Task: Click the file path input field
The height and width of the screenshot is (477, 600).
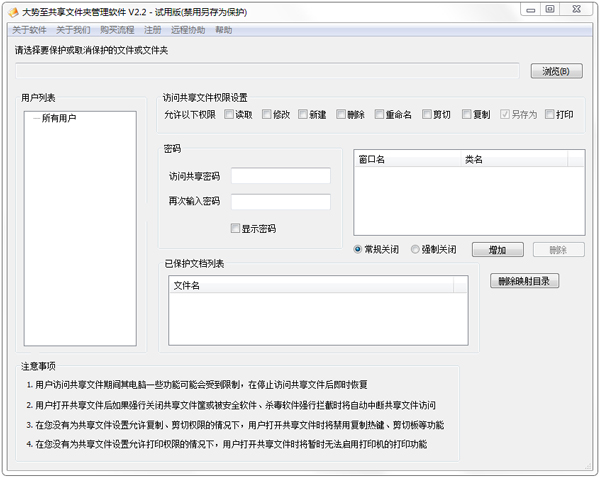Action: (x=267, y=71)
